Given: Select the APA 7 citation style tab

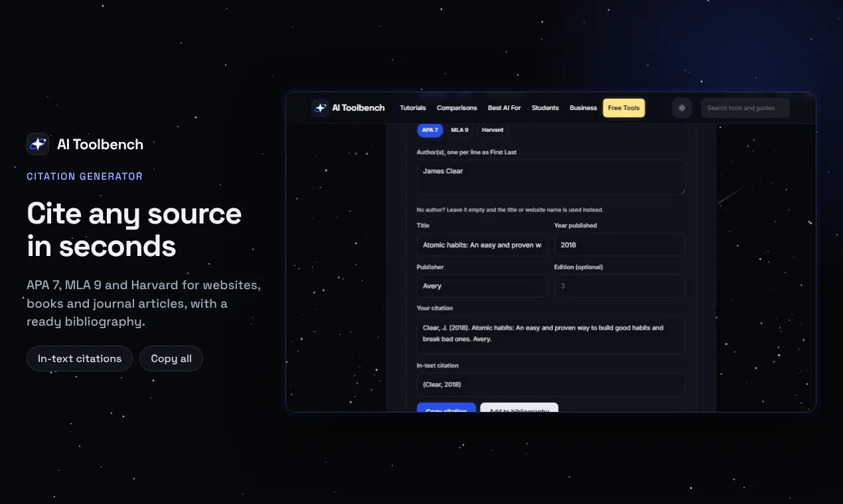Looking at the screenshot, I should click(x=430, y=130).
